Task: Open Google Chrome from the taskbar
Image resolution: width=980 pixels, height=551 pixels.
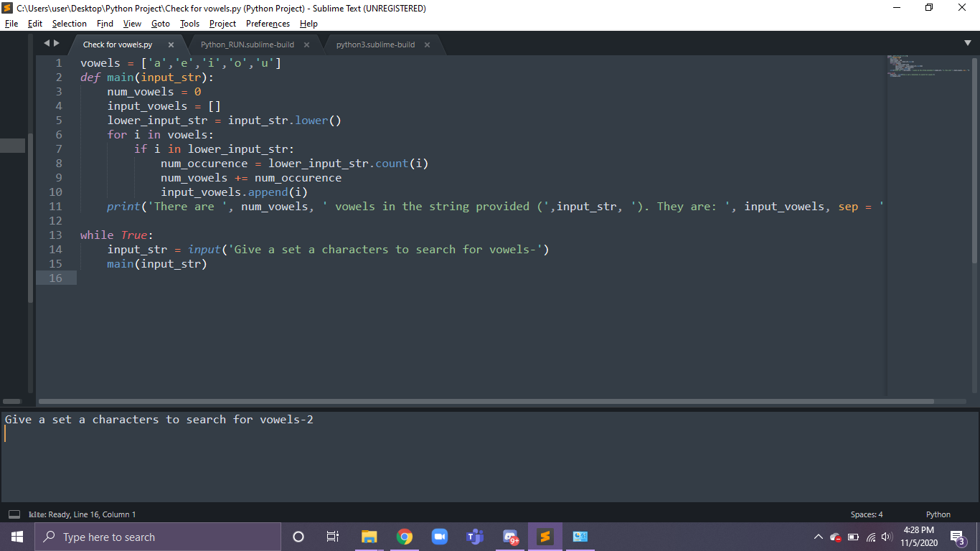Action: 405,537
